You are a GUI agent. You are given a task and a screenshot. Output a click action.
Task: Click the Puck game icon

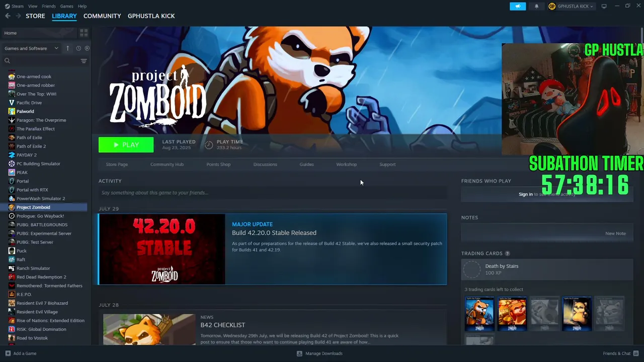click(12, 251)
